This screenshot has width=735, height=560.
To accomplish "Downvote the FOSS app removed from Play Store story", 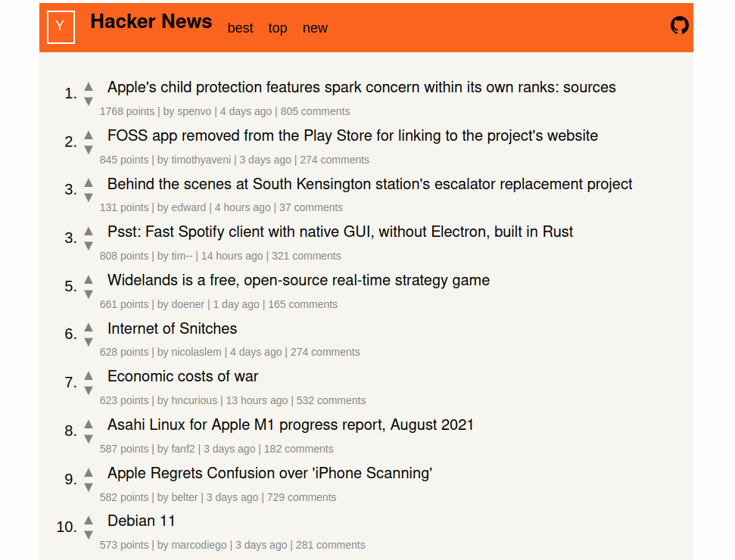I will [89, 150].
